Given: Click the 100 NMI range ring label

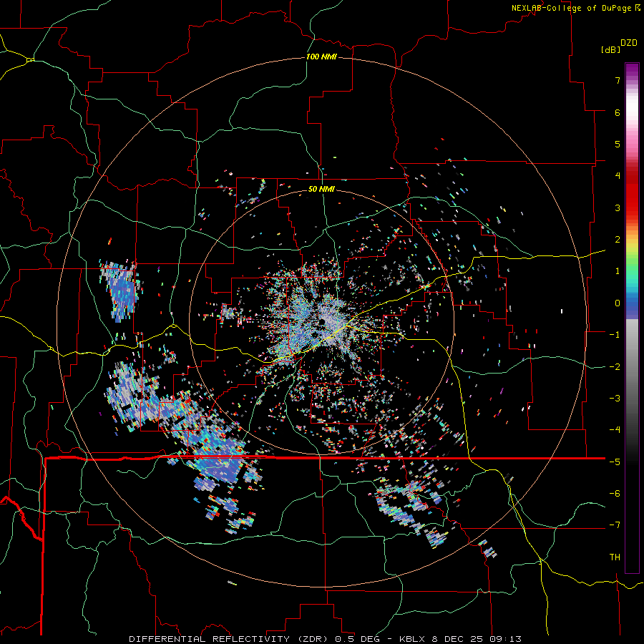Looking at the screenshot, I should point(321,57).
